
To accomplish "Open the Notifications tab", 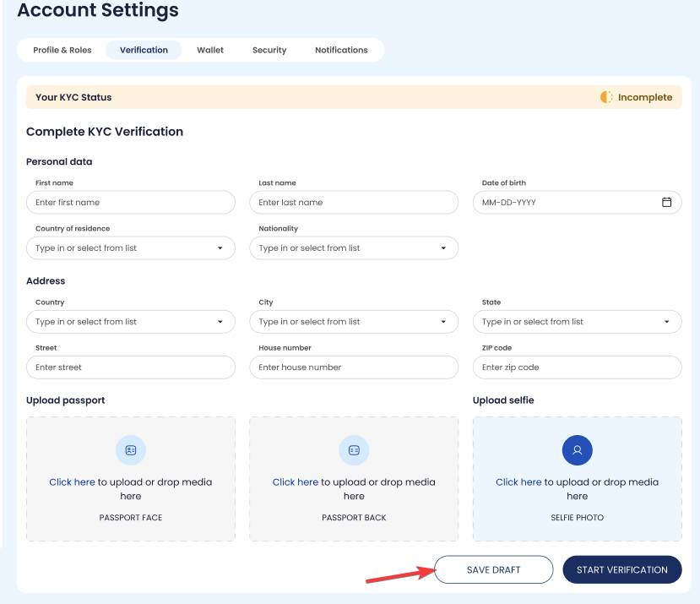I will [x=341, y=50].
